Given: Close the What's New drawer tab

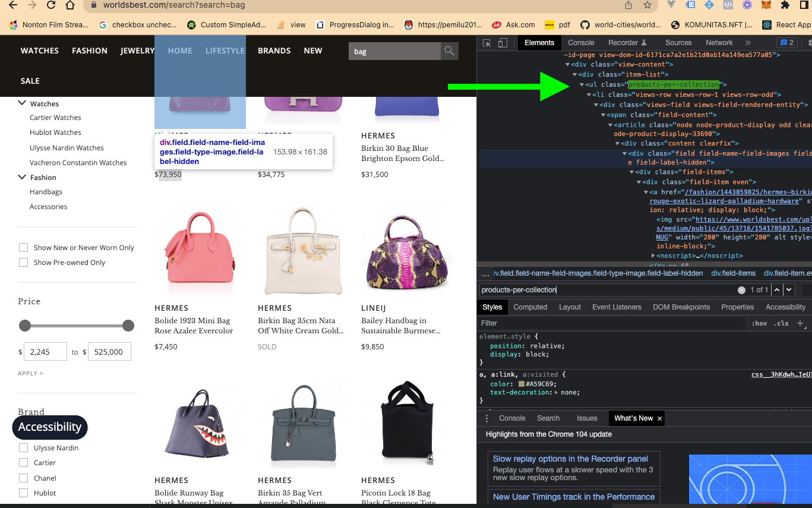Looking at the screenshot, I should click(659, 418).
